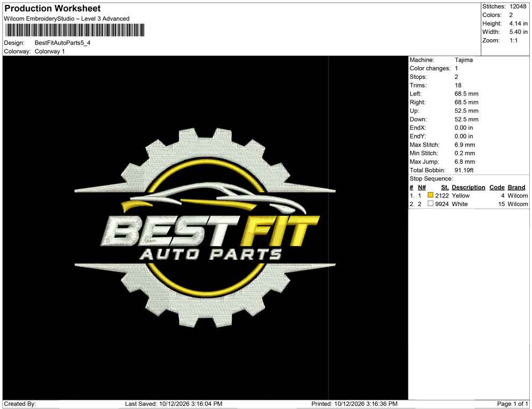This screenshot has width=532, height=409.
Task: Click the 'Brand' column header
Action: [x=516, y=187]
